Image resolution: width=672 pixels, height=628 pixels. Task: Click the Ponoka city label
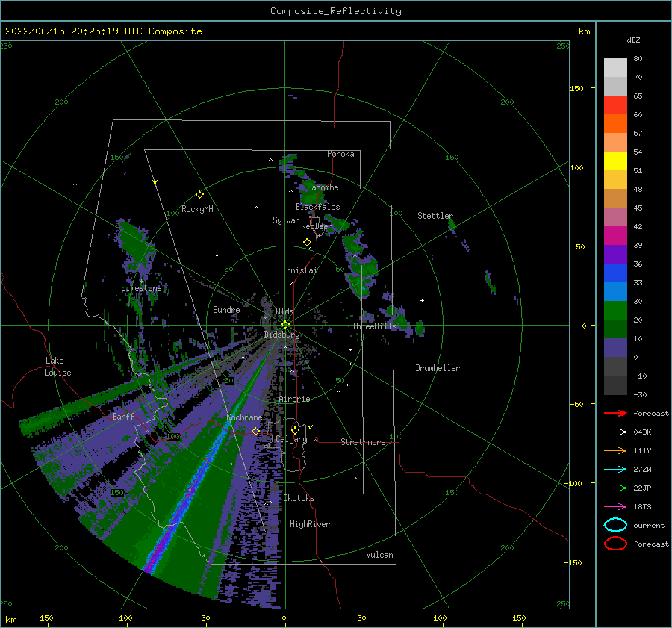340,154
